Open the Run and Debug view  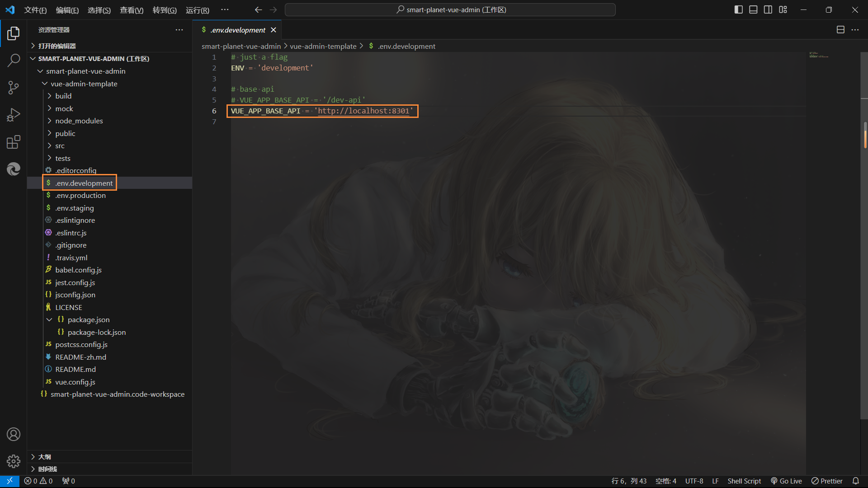point(14,115)
